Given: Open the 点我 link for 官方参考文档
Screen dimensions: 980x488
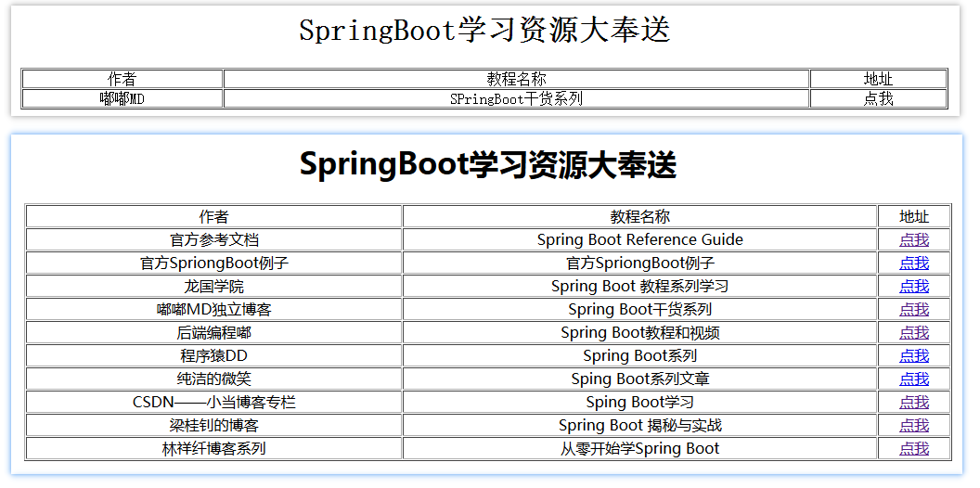Looking at the screenshot, I should 914,240.
